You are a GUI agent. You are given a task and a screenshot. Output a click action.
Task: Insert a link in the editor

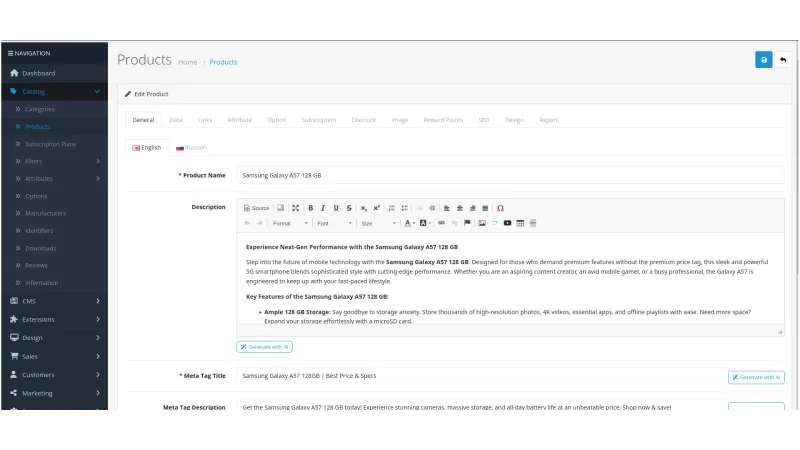441,223
